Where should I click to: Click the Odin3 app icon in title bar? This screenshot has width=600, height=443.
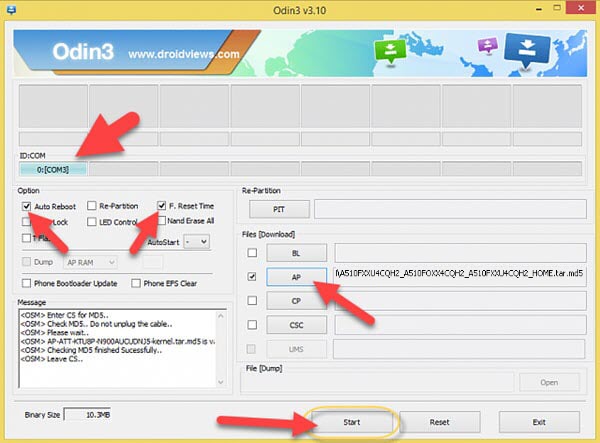point(11,9)
